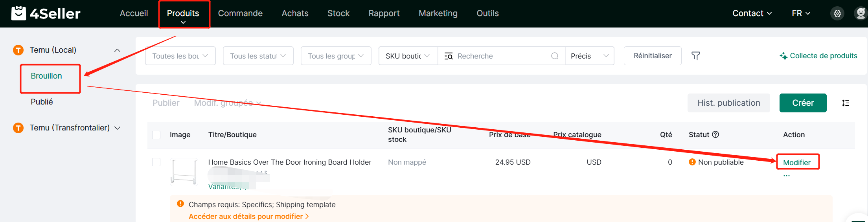Viewport: 868px width, 222px height.
Task: Open the Précis match-mode dropdown
Action: [x=590, y=56]
